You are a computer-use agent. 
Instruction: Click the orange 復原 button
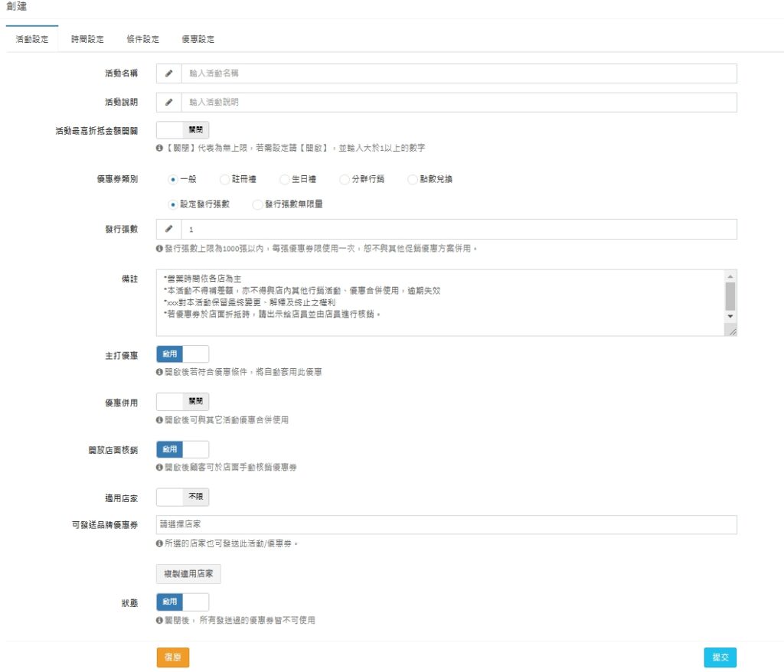(172, 657)
